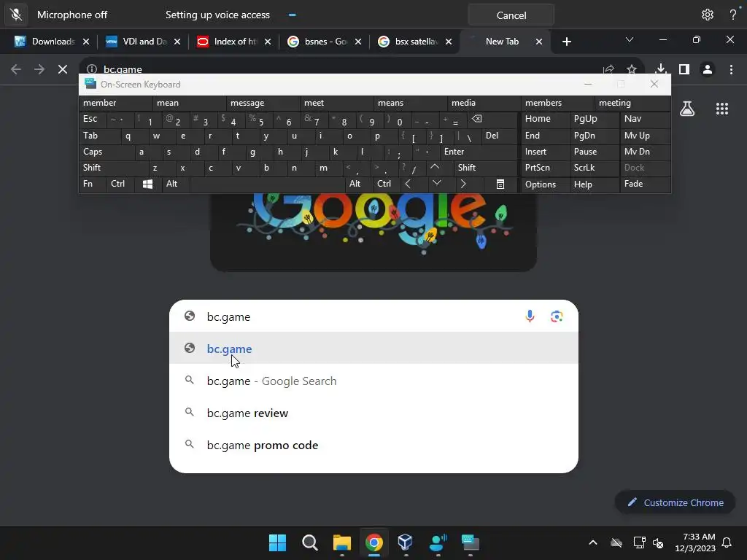Click the context menu key on keyboard
The image size is (747, 560).
coord(500,184)
